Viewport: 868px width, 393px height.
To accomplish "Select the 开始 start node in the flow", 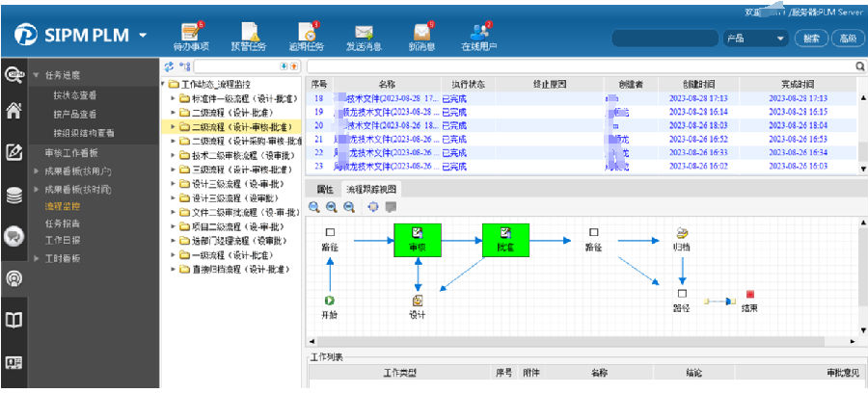I will (x=330, y=306).
